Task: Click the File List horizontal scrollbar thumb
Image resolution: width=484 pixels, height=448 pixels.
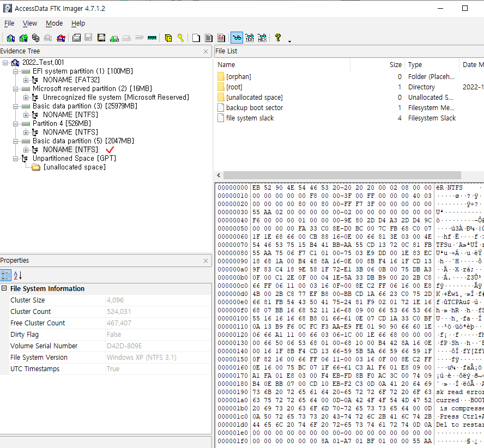Action: coord(342,175)
